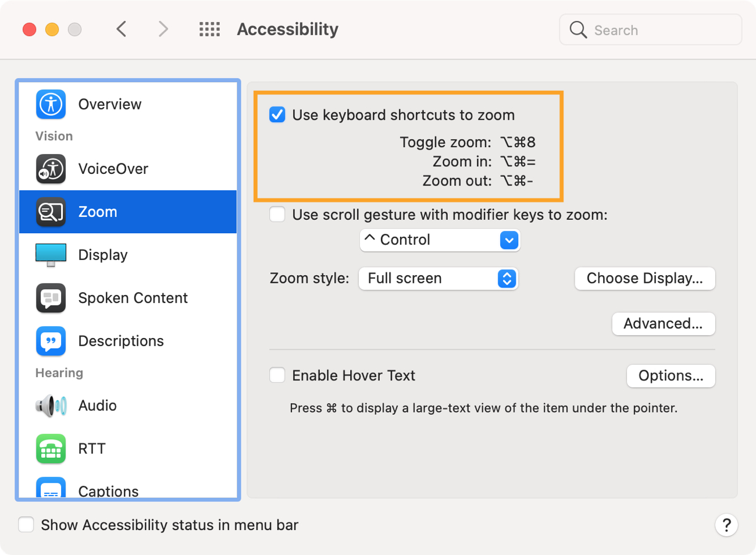The image size is (756, 555).
Task: Open the Zoom style Full screen popup
Action: pyautogui.click(x=438, y=279)
